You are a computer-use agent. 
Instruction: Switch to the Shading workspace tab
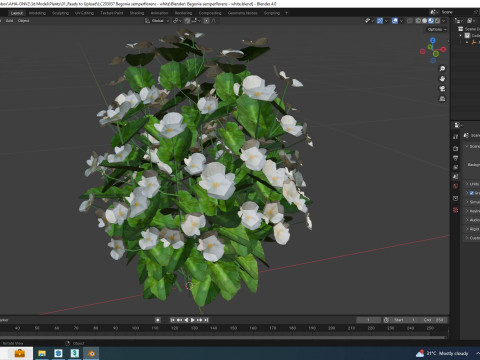137,13
